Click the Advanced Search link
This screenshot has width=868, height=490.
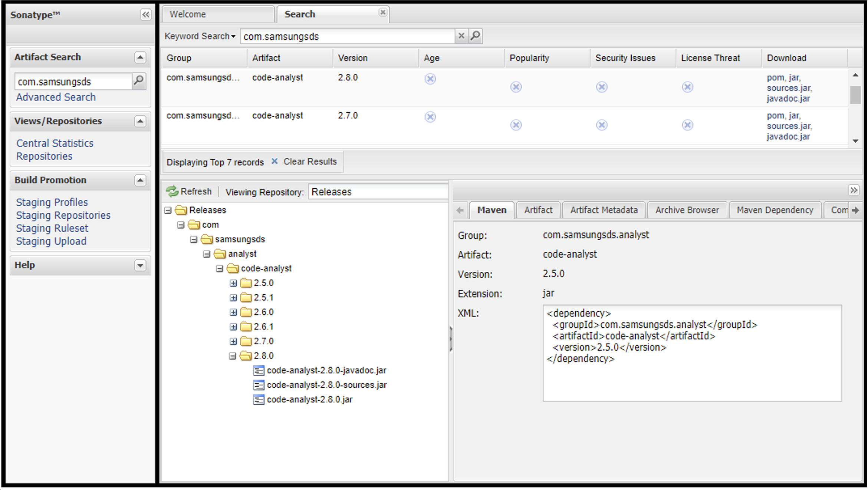[x=56, y=97]
